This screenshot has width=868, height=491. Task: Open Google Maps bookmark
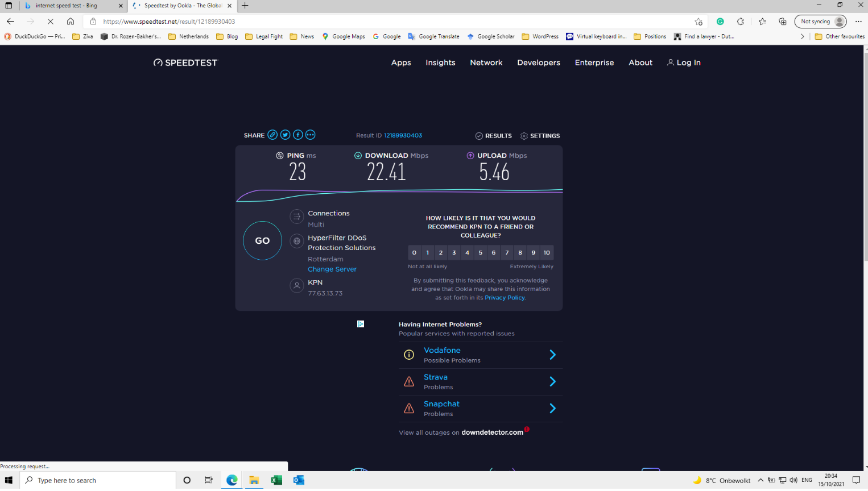(343, 36)
